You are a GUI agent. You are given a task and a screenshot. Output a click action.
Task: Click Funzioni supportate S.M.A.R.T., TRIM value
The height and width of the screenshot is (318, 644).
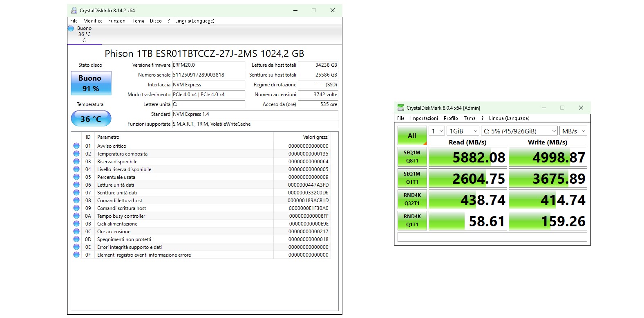click(x=255, y=124)
